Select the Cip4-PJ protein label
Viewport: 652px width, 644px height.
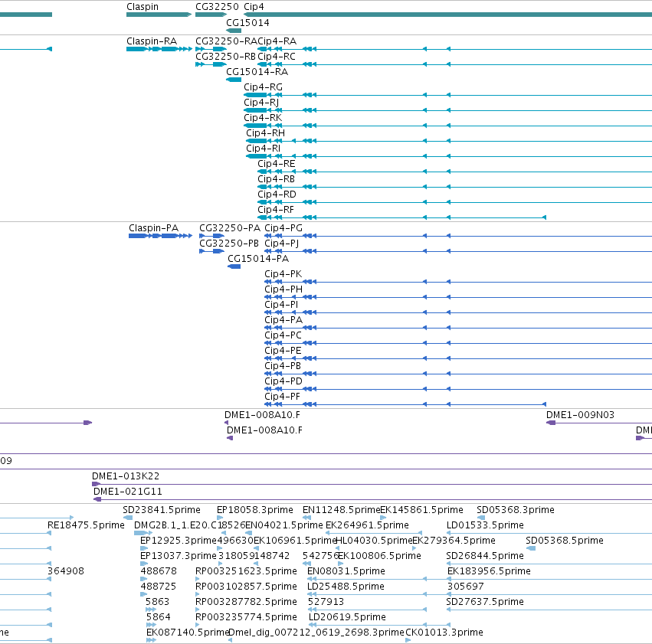point(281,244)
